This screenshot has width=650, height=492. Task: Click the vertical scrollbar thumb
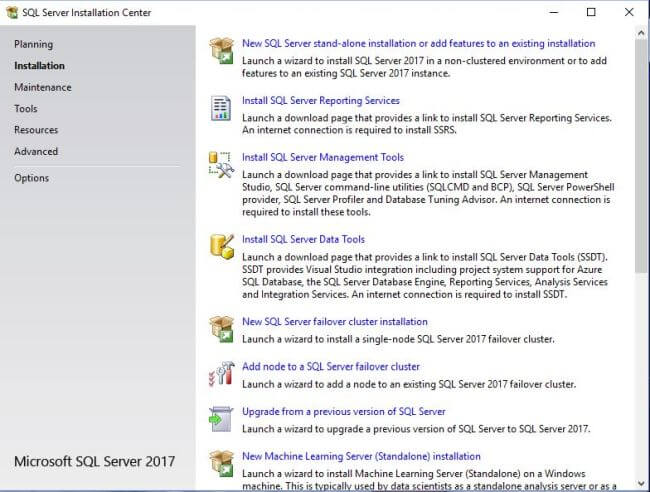click(x=641, y=156)
